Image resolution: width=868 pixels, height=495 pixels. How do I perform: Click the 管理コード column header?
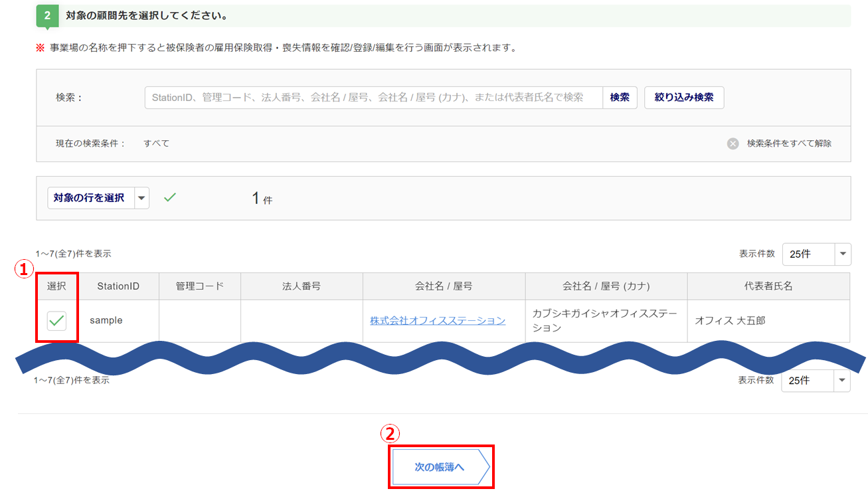200,286
